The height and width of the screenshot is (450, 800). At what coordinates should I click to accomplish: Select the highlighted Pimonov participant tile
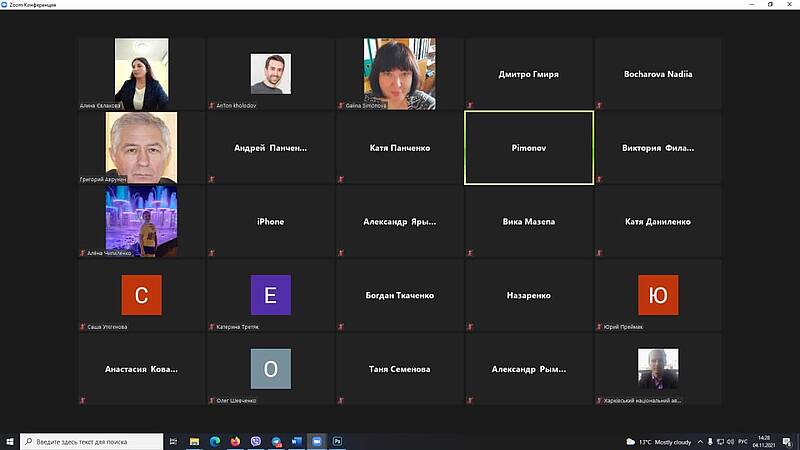529,148
